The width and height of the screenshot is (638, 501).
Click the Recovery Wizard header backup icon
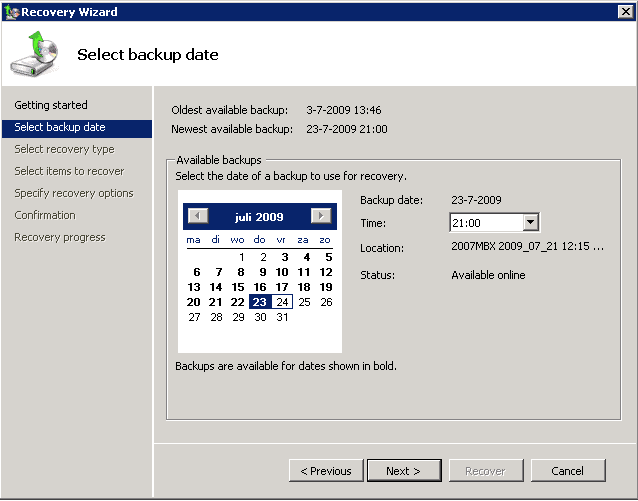pyautogui.click(x=35, y=54)
